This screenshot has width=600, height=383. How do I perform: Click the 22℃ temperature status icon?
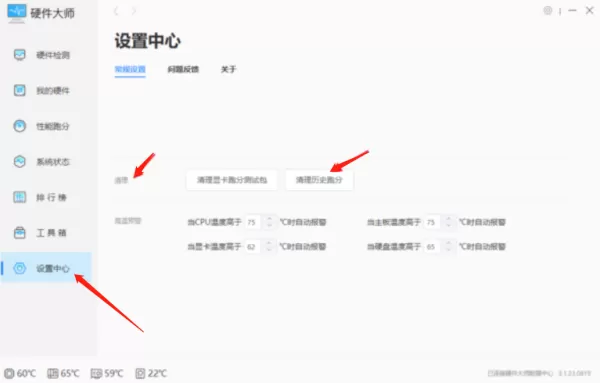pyautogui.click(x=140, y=373)
